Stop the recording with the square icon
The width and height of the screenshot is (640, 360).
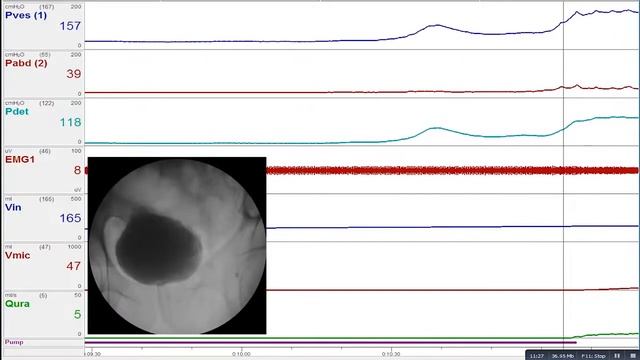point(633,356)
